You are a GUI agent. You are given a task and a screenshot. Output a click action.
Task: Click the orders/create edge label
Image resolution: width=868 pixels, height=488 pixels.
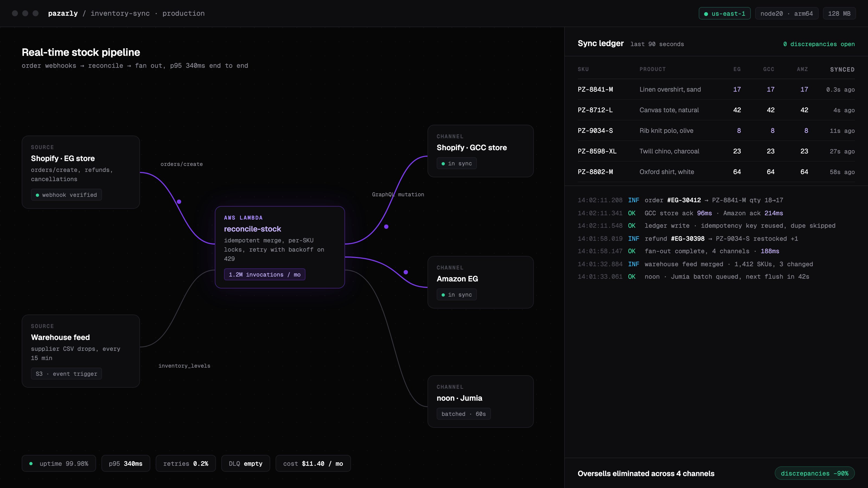[x=182, y=164]
